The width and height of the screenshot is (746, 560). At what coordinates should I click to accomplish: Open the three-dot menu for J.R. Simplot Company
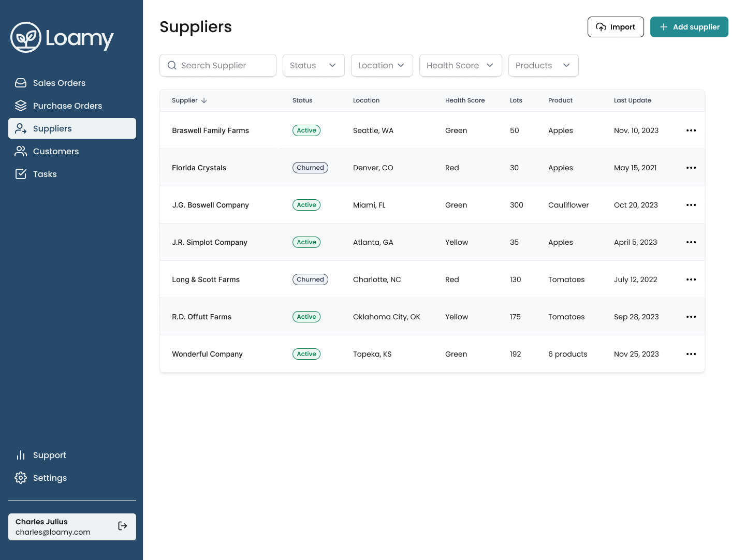pyautogui.click(x=691, y=242)
